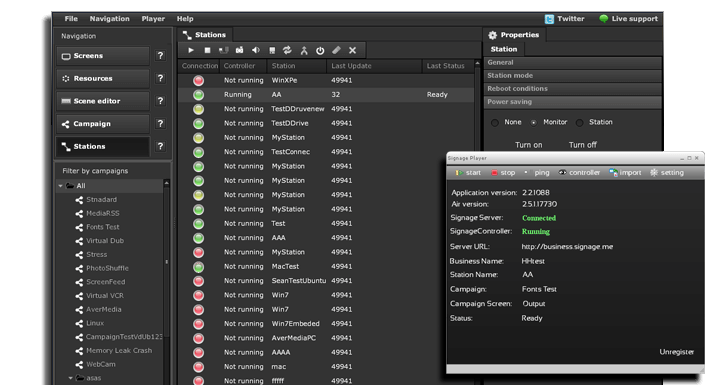Open help for Scene editor via question mark
Screen dimensions: 711x385
(x=160, y=101)
